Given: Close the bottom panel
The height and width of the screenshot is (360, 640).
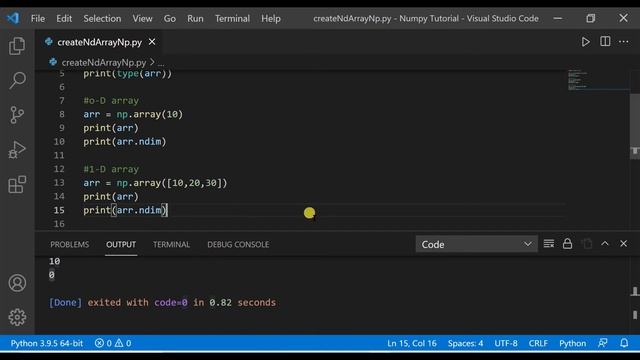Looking at the screenshot, I should tap(623, 244).
